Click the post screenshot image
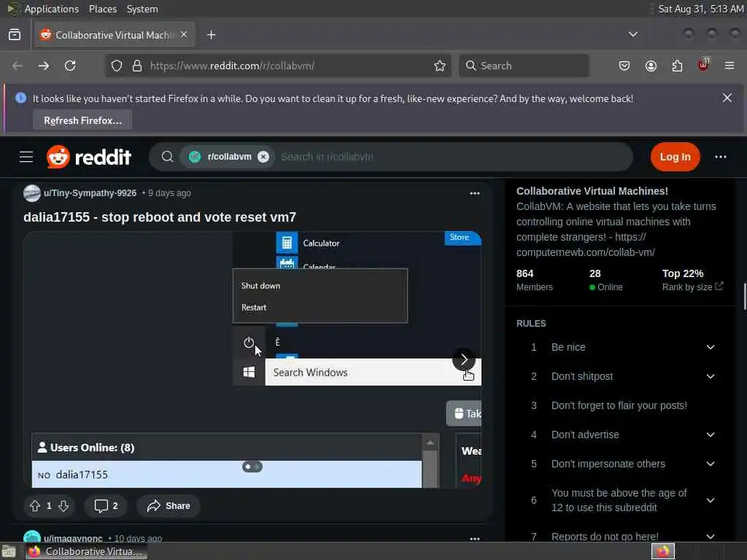Image resolution: width=747 pixels, height=560 pixels. click(252, 359)
